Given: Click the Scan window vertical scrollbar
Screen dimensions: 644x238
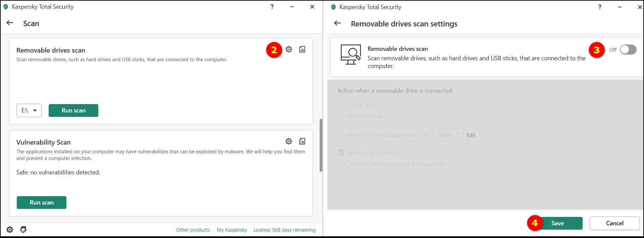Looking at the screenshot, I should (321, 145).
